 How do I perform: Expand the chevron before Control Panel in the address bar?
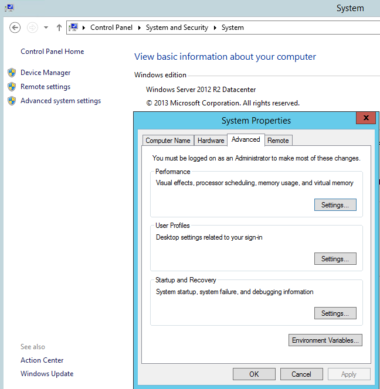tap(84, 27)
